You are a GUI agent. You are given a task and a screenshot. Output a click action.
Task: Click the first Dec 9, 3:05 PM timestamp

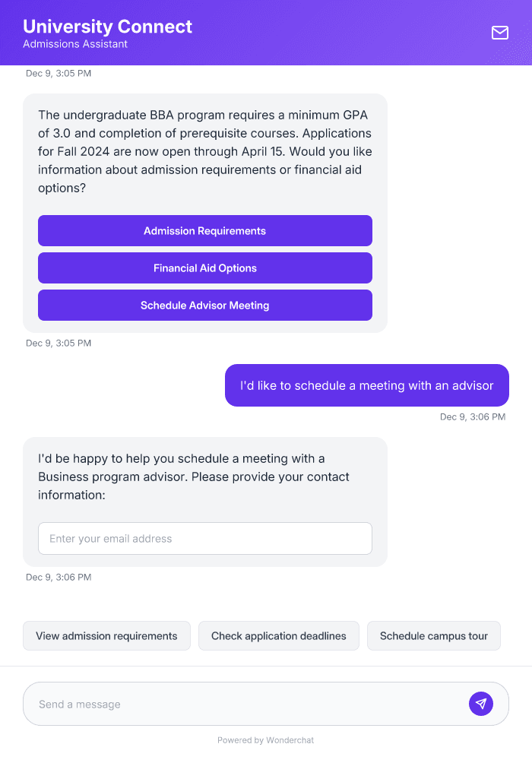[x=59, y=73]
